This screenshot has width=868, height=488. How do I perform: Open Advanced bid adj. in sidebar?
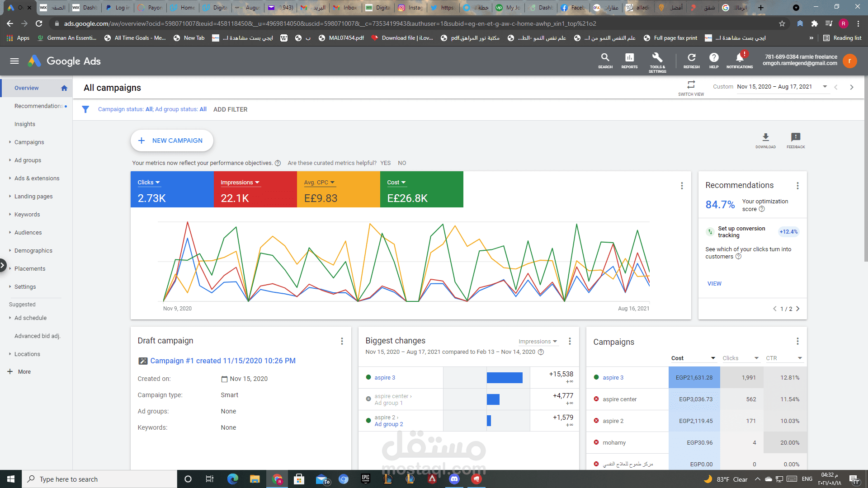[x=38, y=336]
